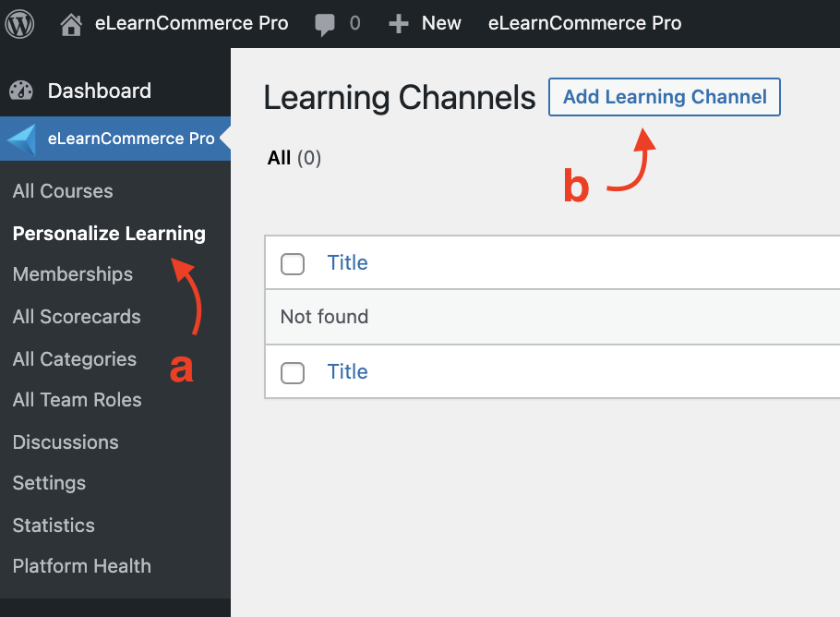Click the Add Learning Channel button
The height and width of the screenshot is (617, 840).
pos(665,97)
